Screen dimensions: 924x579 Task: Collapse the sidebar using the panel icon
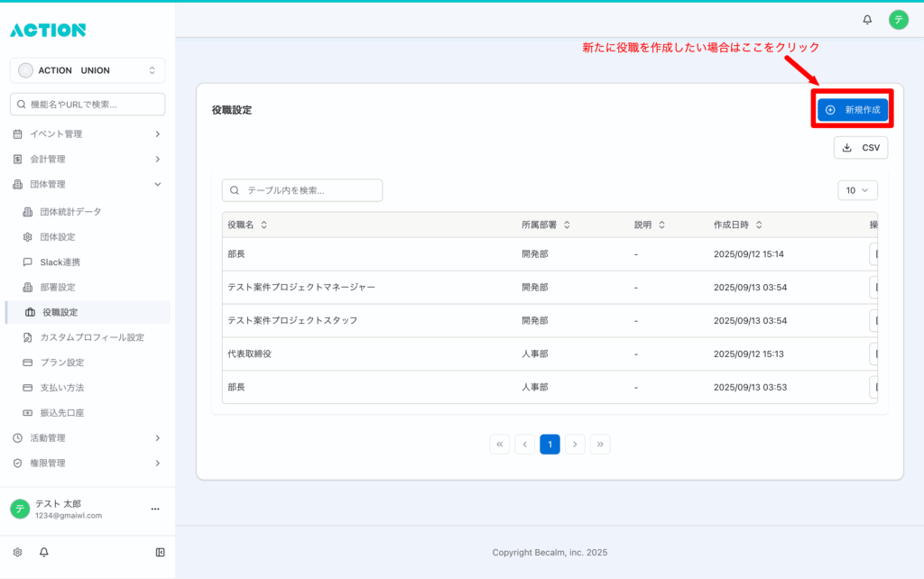click(160, 552)
